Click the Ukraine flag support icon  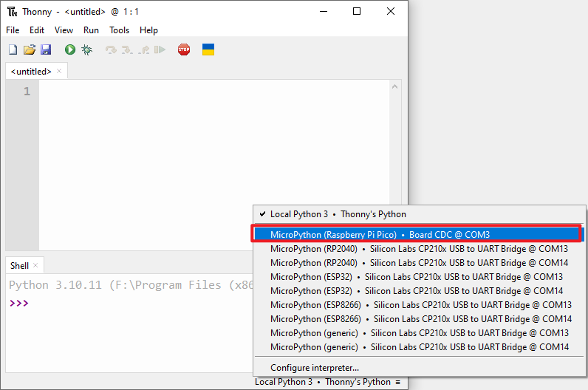(208, 49)
